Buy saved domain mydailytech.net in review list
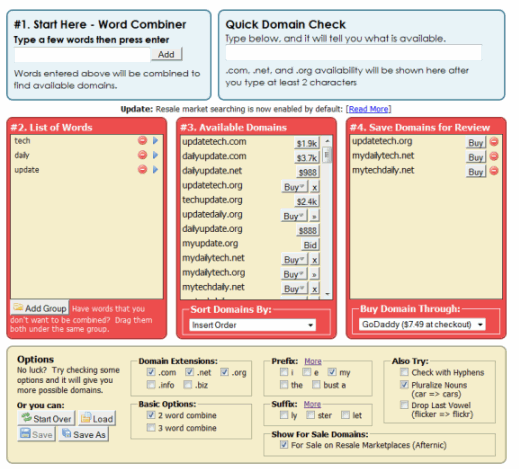Screen dimensions: 519x469 coord(476,157)
